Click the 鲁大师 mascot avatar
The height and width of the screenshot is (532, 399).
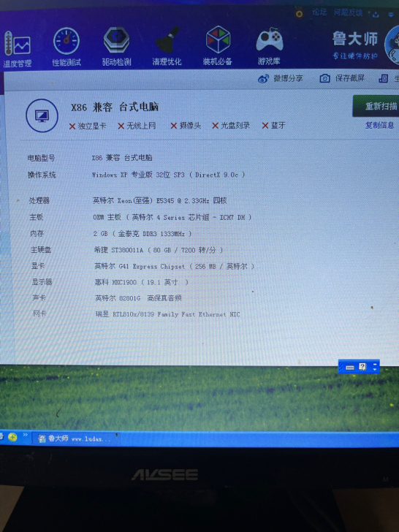click(392, 46)
